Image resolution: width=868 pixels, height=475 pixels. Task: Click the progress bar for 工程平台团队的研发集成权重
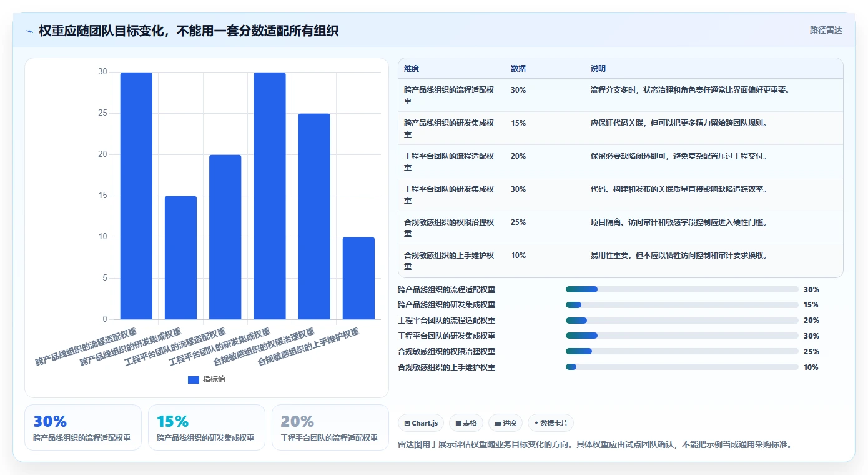pos(682,336)
